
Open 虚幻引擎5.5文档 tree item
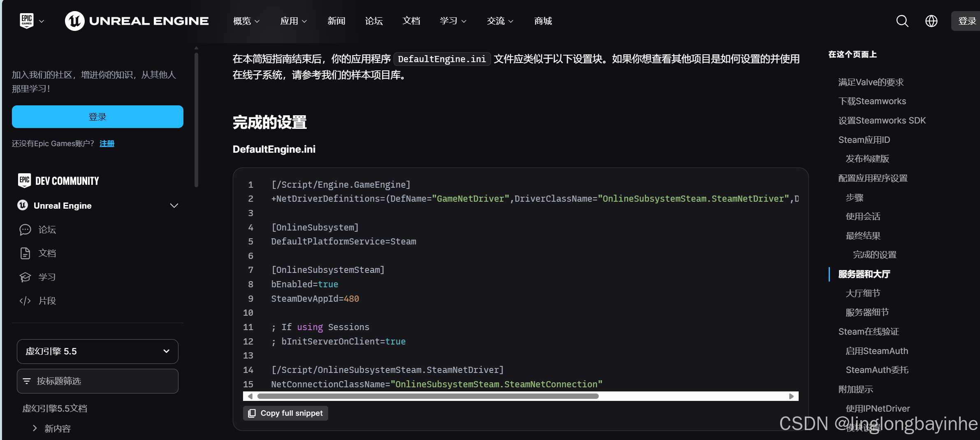[55, 408]
